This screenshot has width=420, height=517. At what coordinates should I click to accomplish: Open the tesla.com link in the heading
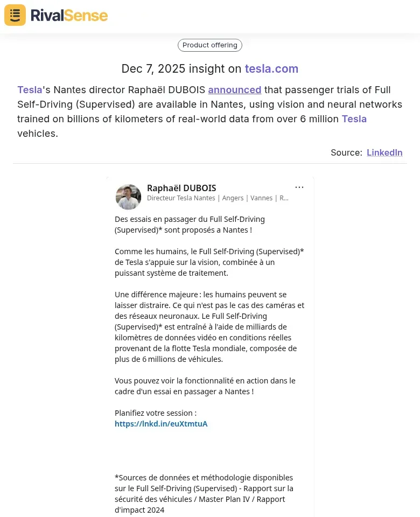[x=271, y=68]
